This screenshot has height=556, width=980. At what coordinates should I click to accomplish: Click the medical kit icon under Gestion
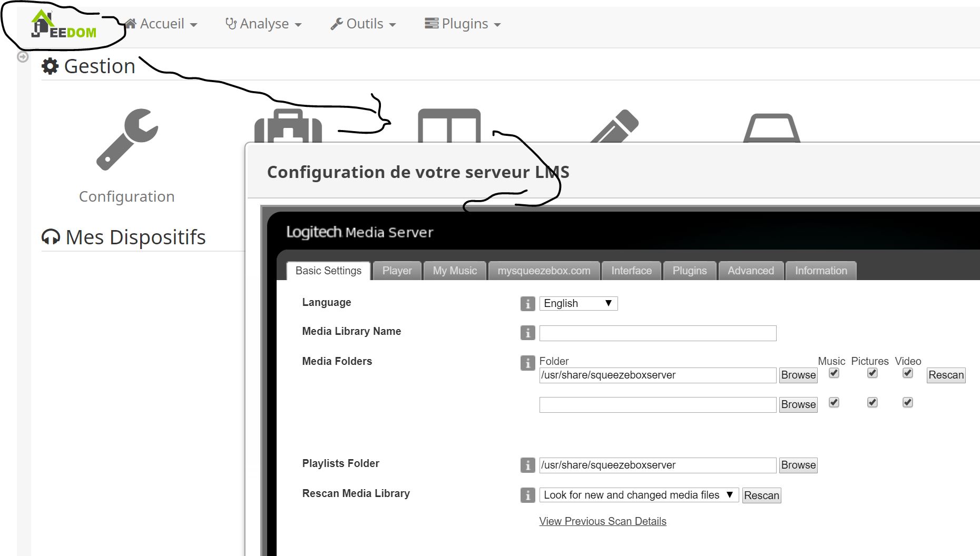(x=288, y=126)
